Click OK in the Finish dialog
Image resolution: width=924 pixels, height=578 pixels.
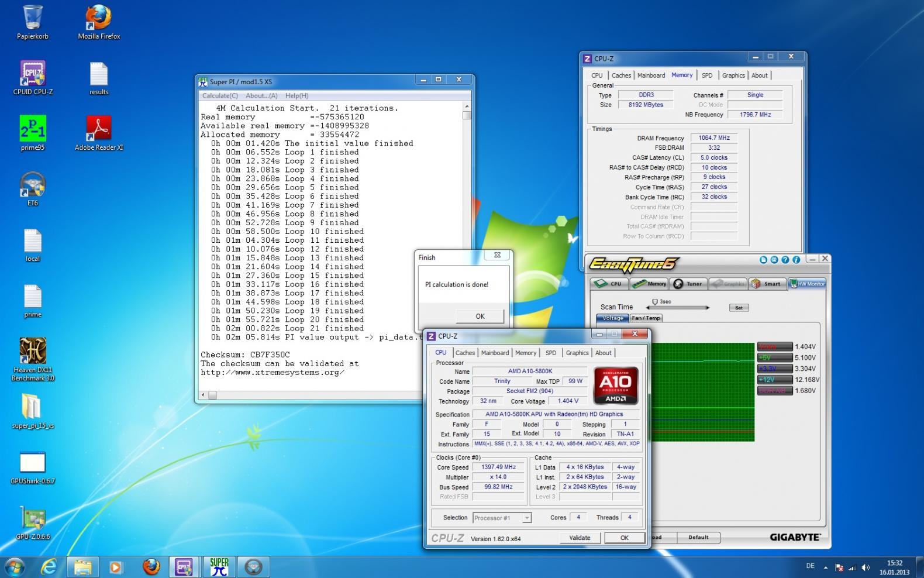coord(480,316)
